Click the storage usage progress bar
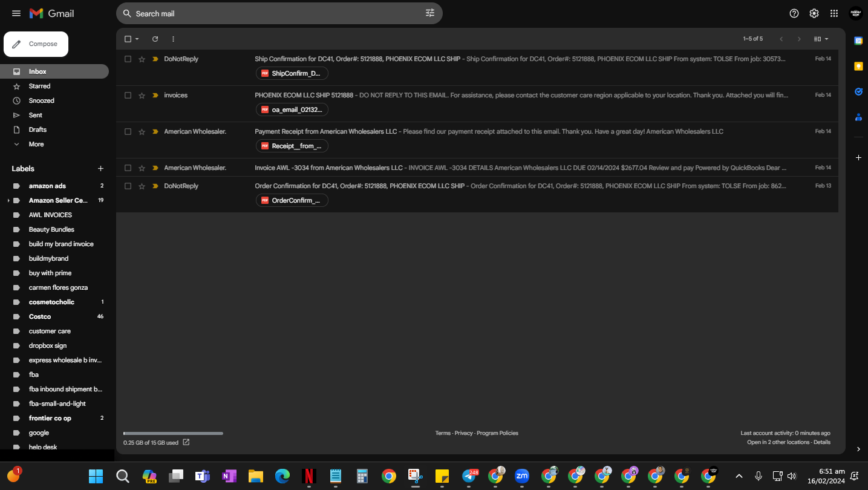Image resolution: width=868 pixels, height=490 pixels. click(x=173, y=433)
